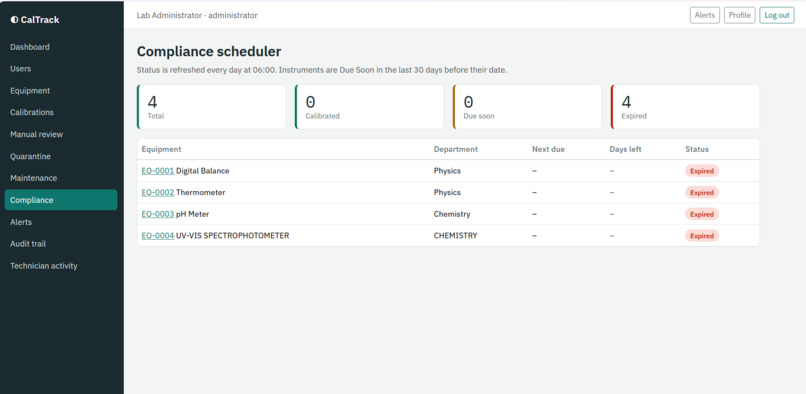
Task: Follow the EQ-0003 link
Action: point(158,214)
